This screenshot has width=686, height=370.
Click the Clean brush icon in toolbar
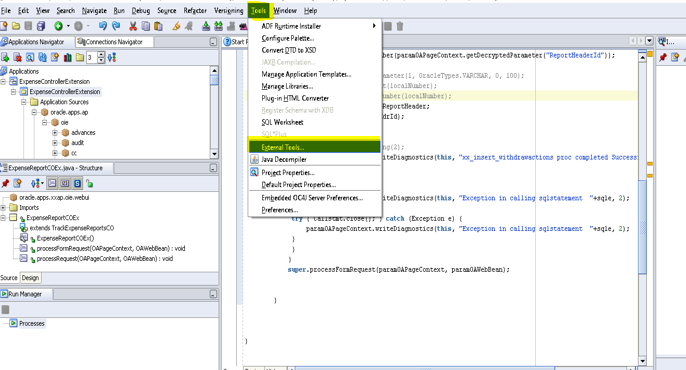click(176, 26)
